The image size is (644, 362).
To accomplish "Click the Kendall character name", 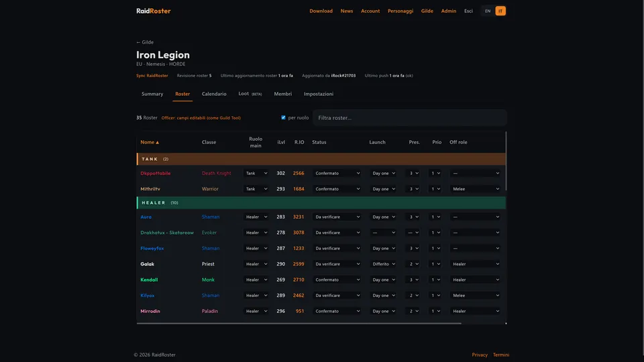I will 149,280.
